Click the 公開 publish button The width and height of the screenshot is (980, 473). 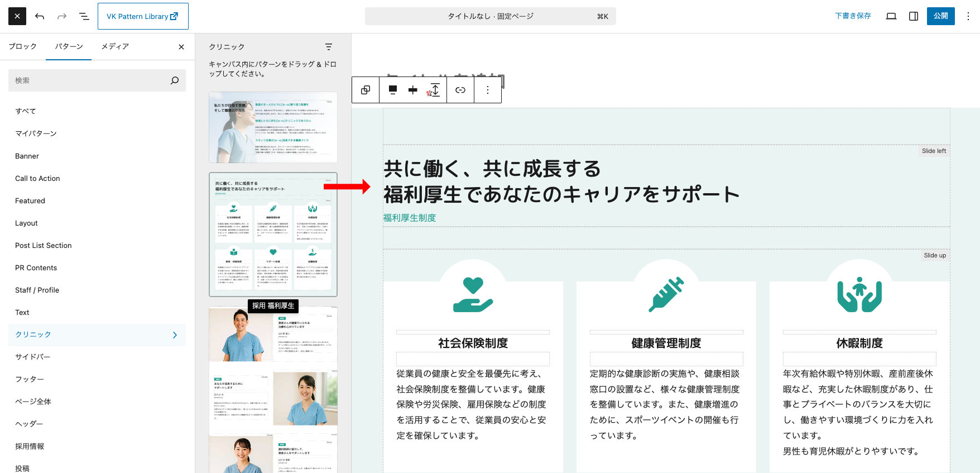pos(940,16)
